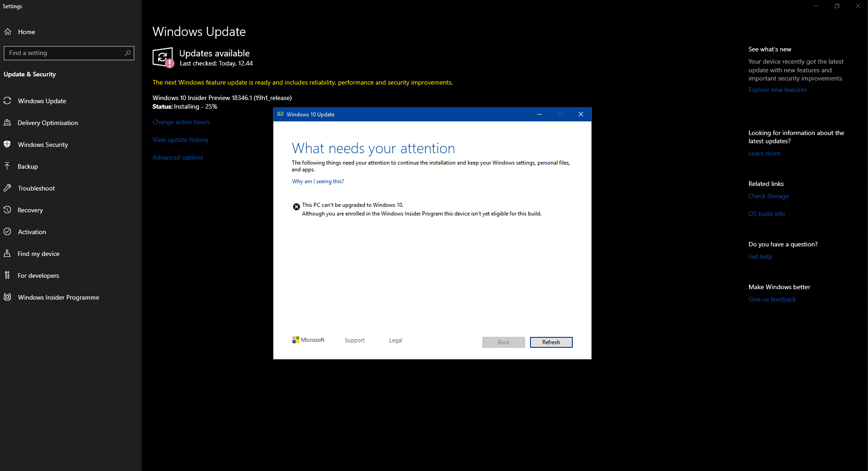Click Learn more link
868x471 pixels.
pyautogui.click(x=764, y=153)
